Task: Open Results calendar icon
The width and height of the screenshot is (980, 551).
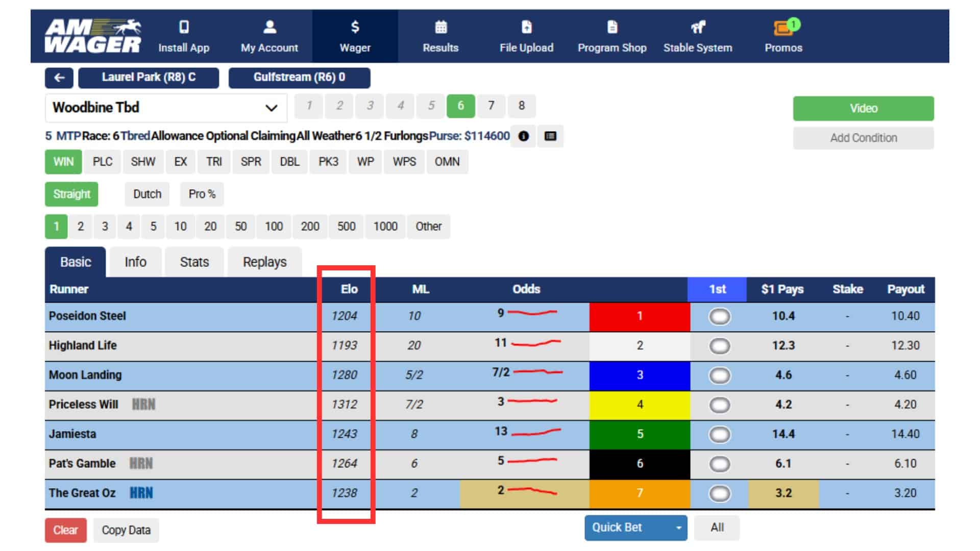Action: pyautogui.click(x=440, y=27)
